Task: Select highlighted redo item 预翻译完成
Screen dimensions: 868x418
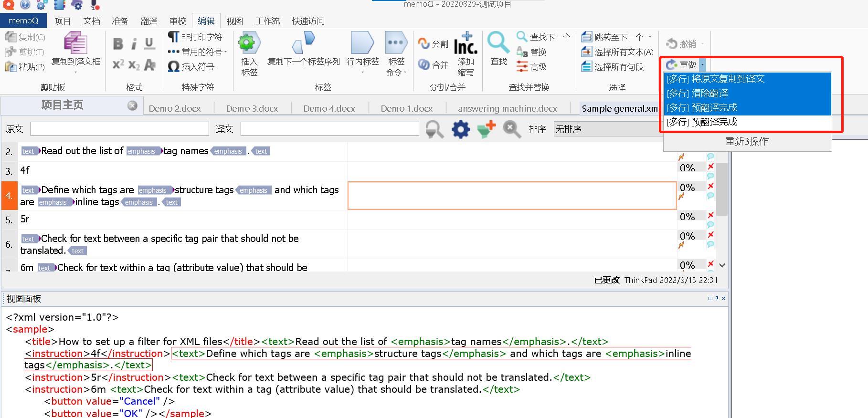Action: coord(747,108)
